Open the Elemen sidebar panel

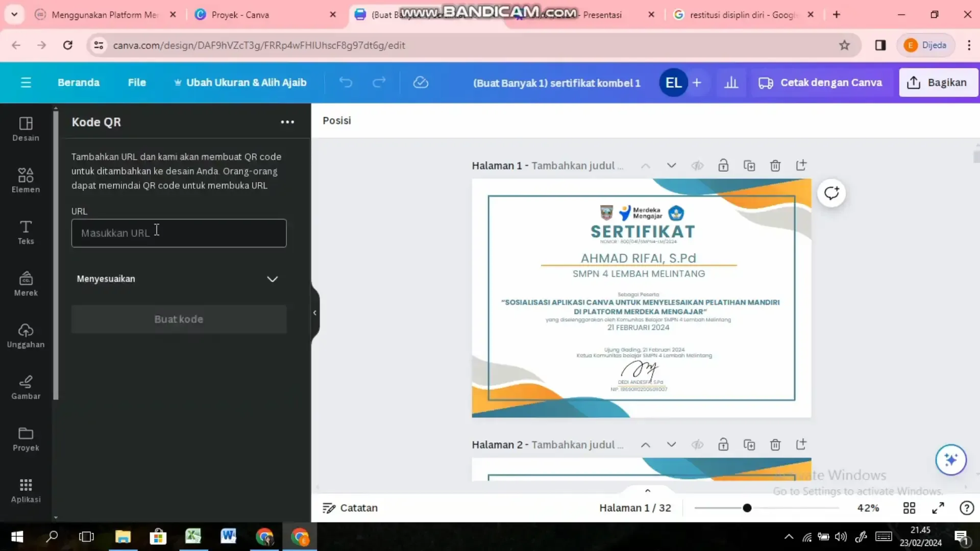click(x=26, y=181)
